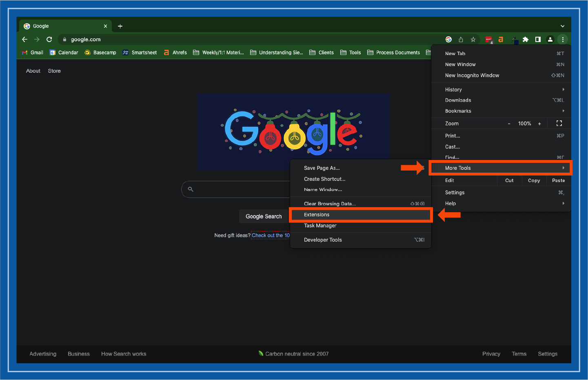The height and width of the screenshot is (380, 588).
Task: Open the Weekly/1:1 Materi... bookmark folder
Action: point(218,53)
